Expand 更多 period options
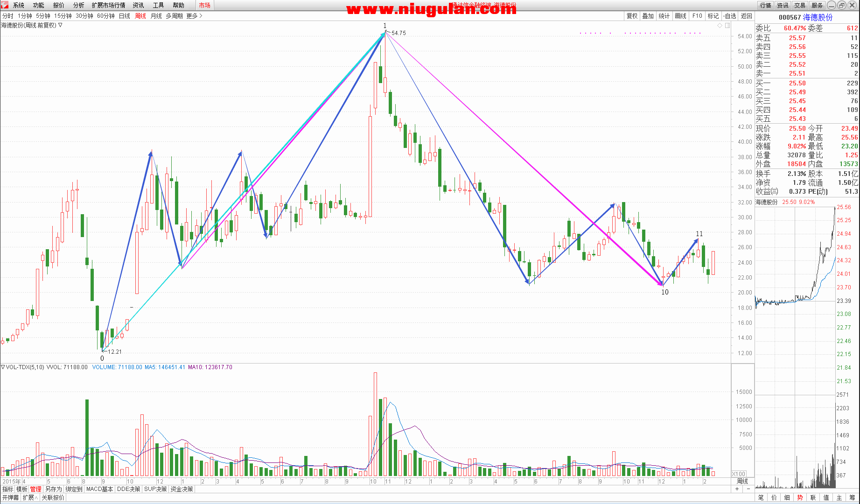The height and width of the screenshot is (504, 860). (x=194, y=16)
